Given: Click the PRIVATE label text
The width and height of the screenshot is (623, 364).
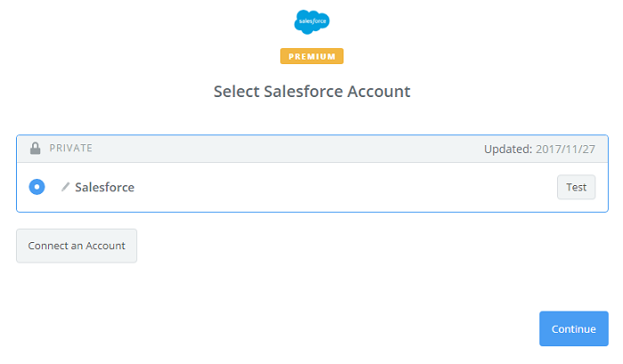Looking at the screenshot, I should pos(70,149).
